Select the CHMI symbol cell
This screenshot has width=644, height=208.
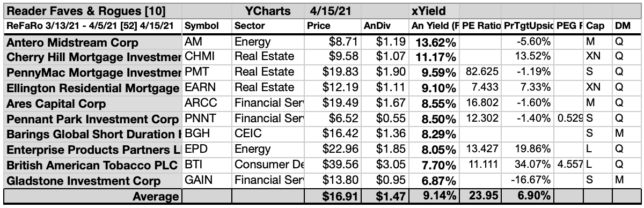[207, 56]
